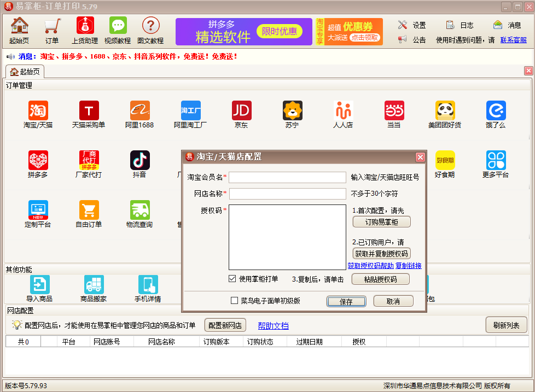535x392 pixels.
Task: Open 物流查询 logistics tracking icon
Action: coord(139,210)
